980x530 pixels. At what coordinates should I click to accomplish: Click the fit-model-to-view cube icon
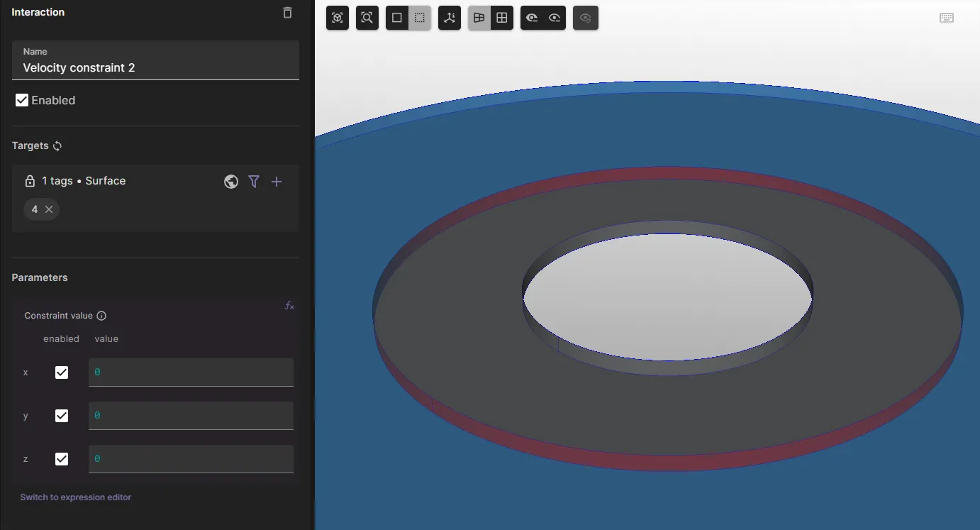(338, 18)
